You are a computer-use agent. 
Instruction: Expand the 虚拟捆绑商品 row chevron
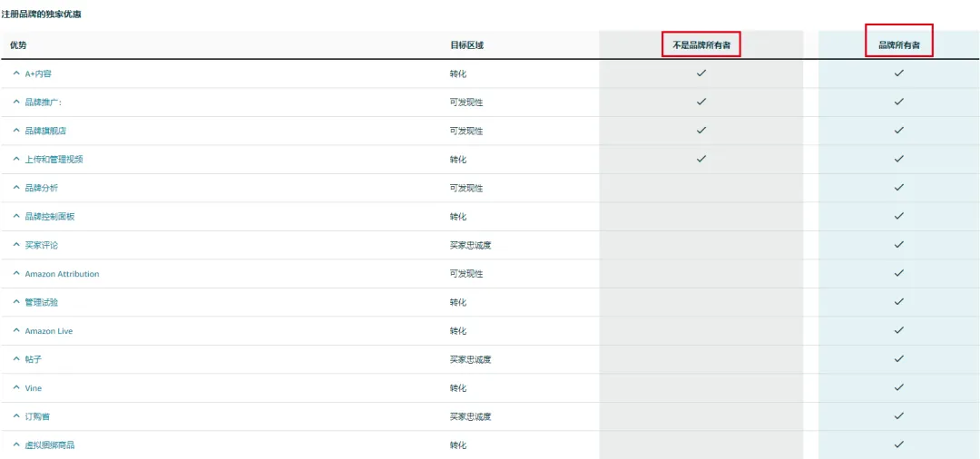[x=17, y=444]
